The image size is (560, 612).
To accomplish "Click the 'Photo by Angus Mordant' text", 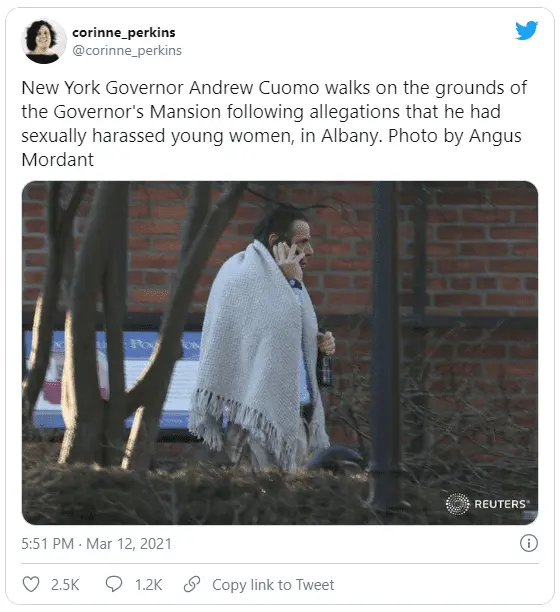I will tap(271, 148).
